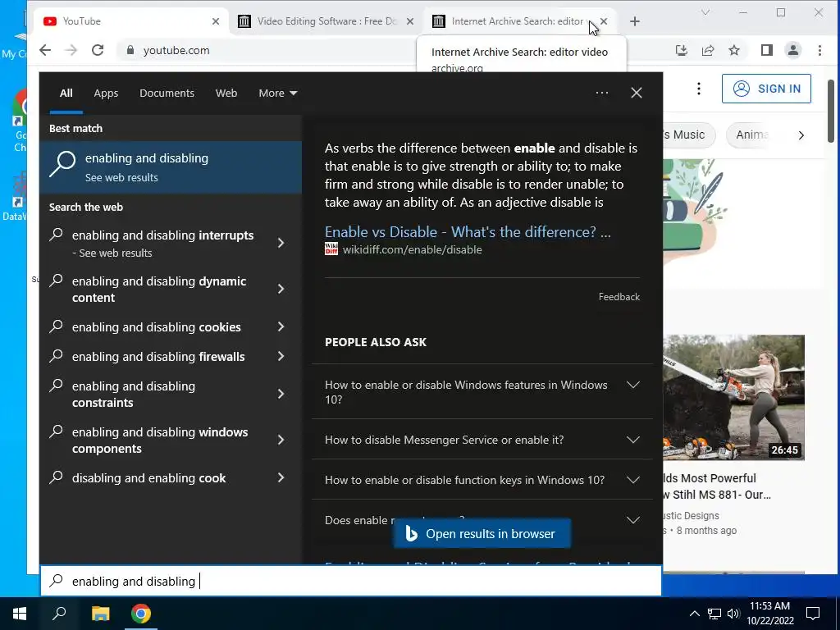Screen dimensions: 840x630
Task: Click the site padlock icon
Action: point(130,50)
